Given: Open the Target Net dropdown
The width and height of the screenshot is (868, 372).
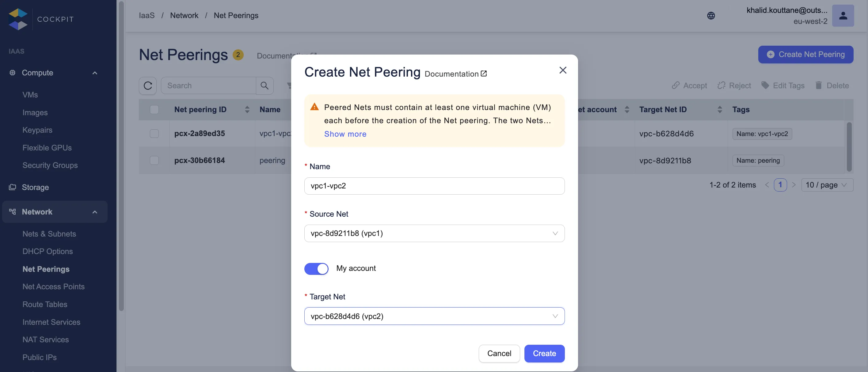Looking at the screenshot, I should click(434, 316).
